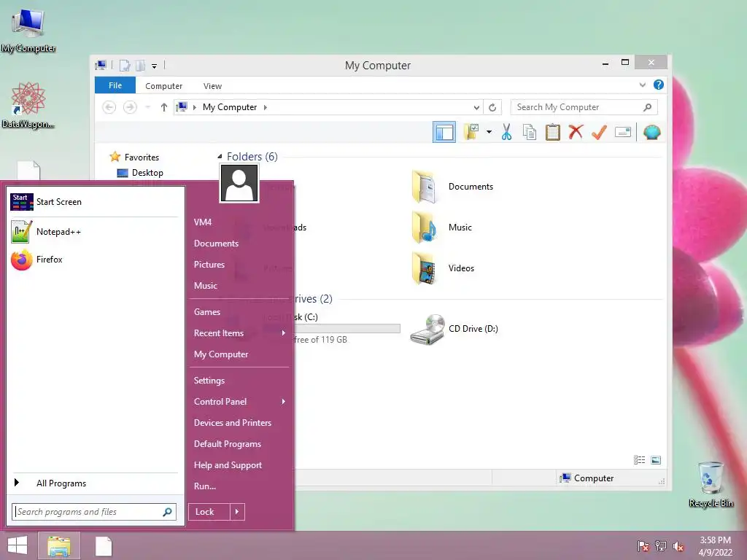The height and width of the screenshot is (560, 747).
Task: Select the Documents folder in Explorer
Action: (452, 187)
